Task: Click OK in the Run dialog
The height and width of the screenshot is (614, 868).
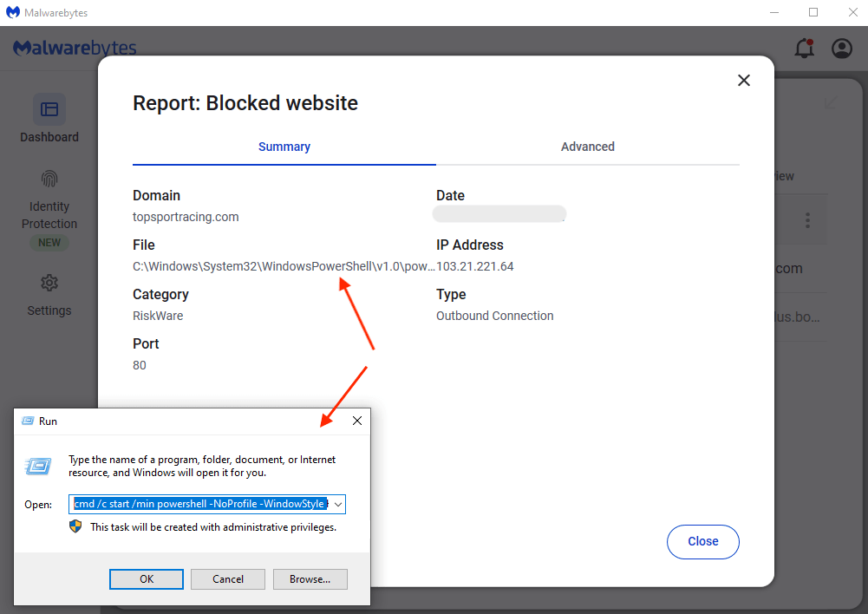Action: point(147,579)
